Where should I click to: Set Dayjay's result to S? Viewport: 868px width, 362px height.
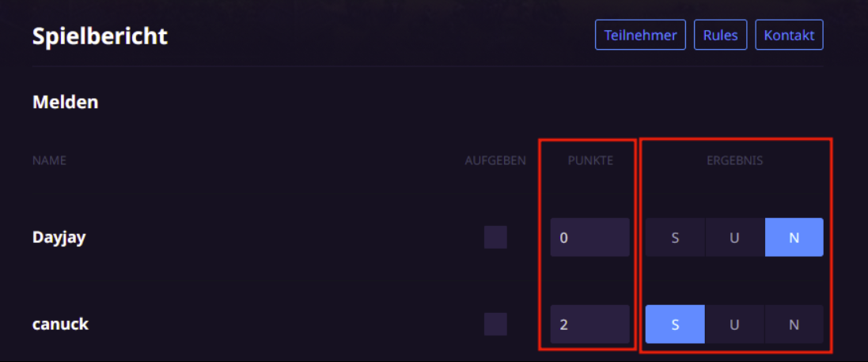tap(676, 237)
